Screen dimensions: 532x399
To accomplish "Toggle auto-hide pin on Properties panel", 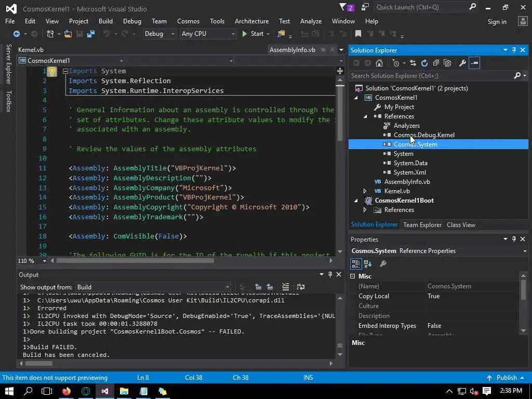I will (514, 239).
